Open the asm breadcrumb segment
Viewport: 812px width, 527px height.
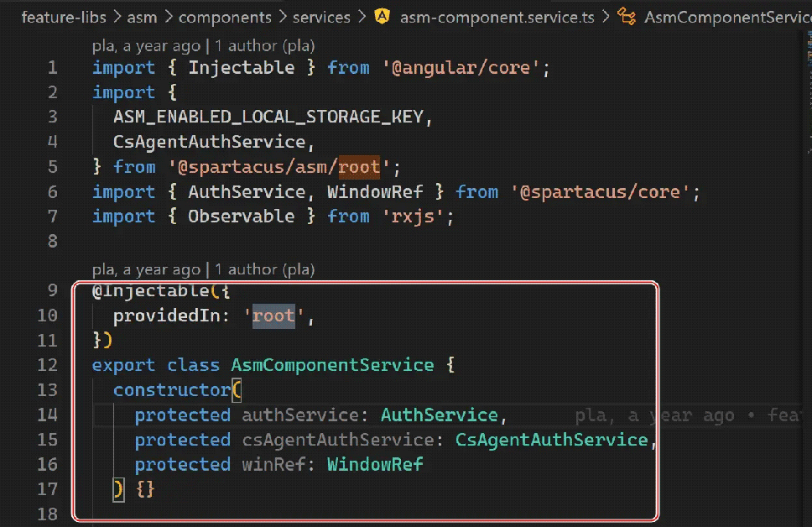(142, 17)
